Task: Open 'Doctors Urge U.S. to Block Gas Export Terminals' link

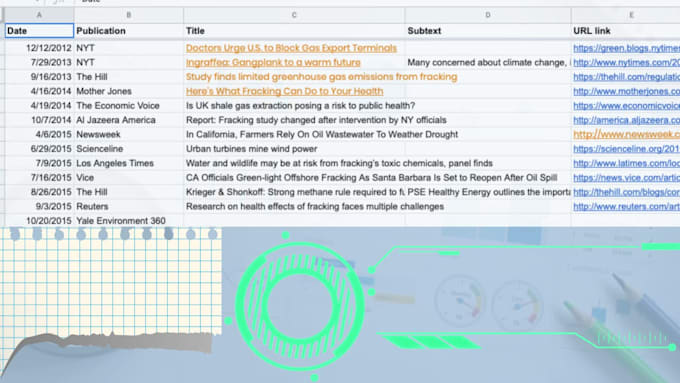Action: pyautogui.click(x=291, y=48)
